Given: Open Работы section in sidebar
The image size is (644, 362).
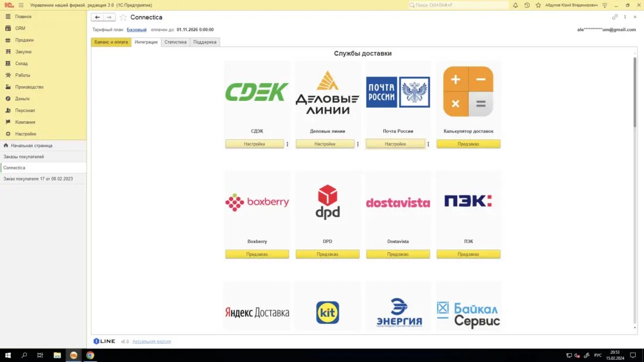Looking at the screenshot, I should coord(43,75).
